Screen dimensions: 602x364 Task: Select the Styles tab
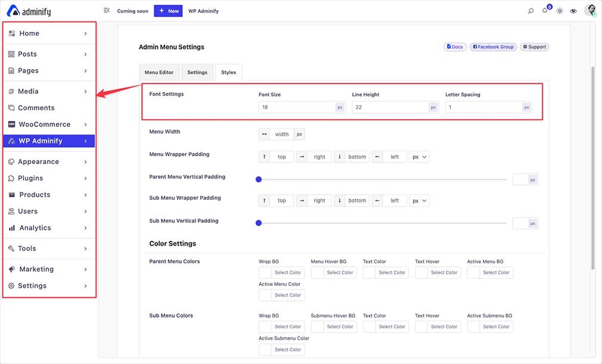228,72
